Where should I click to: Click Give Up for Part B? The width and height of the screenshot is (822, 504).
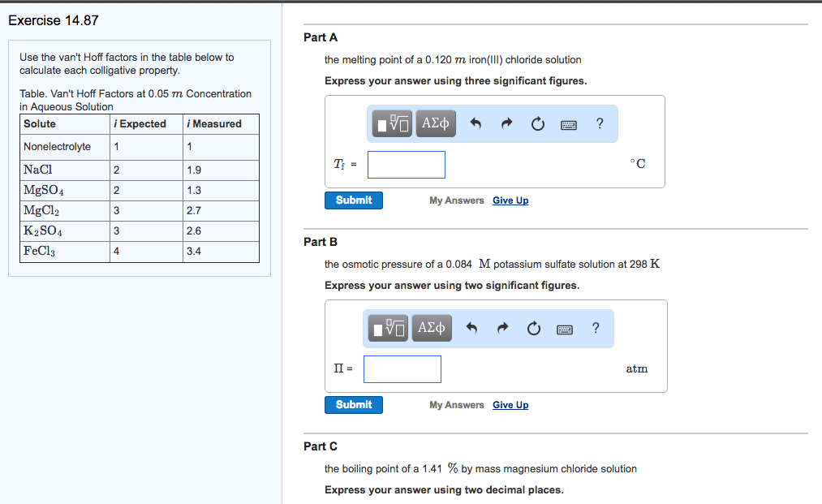[x=510, y=404]
